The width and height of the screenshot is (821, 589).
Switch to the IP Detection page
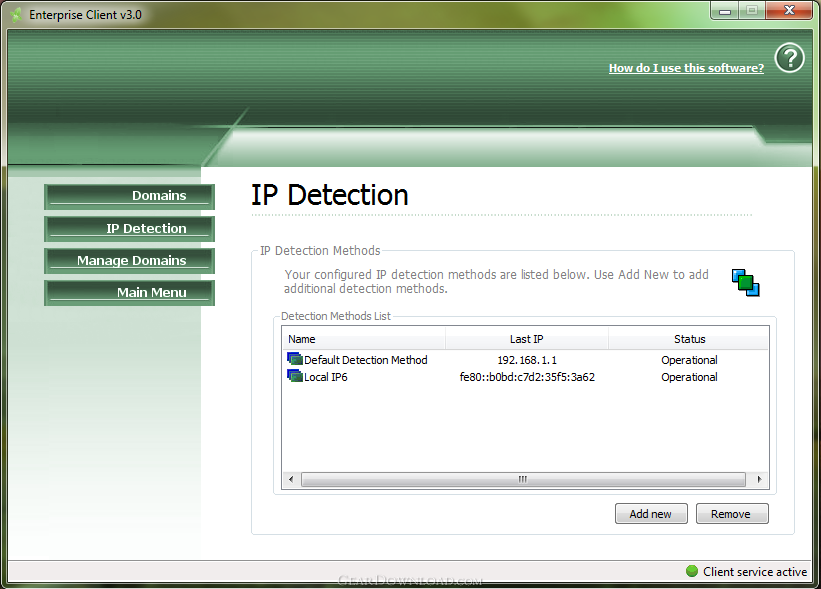pos(130,228)
